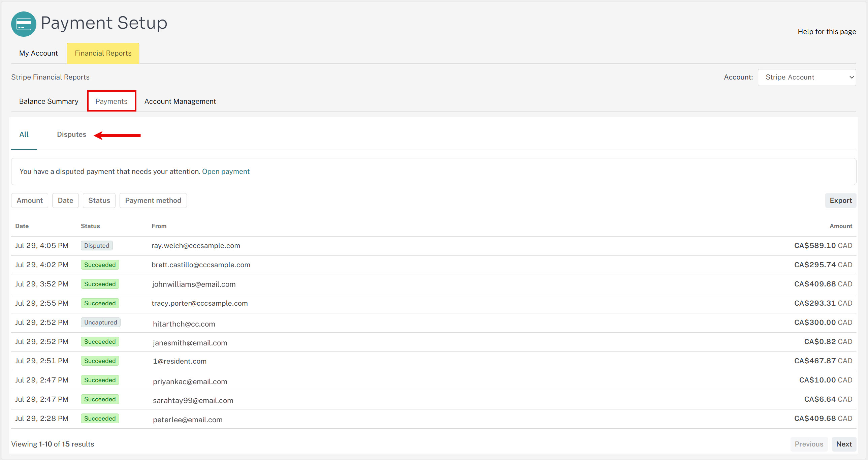The image size is (868, 460).
Task: Select the tracy.porter@cccsample.com payment
Action: pos(433,303)
